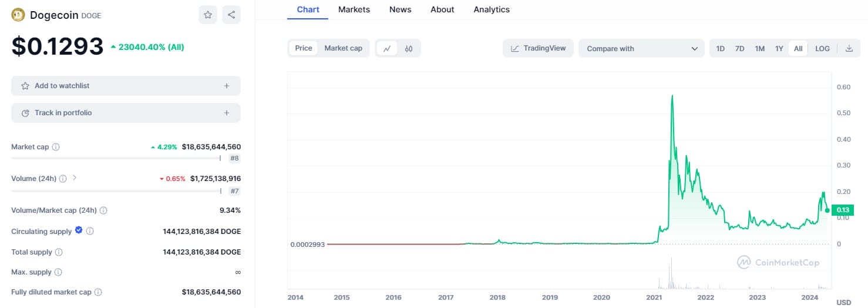Screen dimensions: 868x308
Task: Open the Markets tab
Action: pos(354,9)
